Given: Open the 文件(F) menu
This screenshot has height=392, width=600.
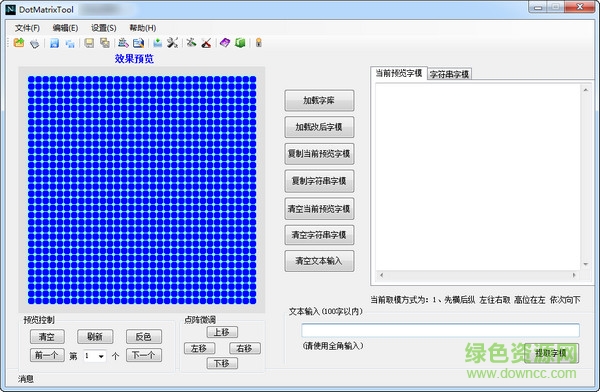Looking at the screenshot, I should (x=27, y=28).
